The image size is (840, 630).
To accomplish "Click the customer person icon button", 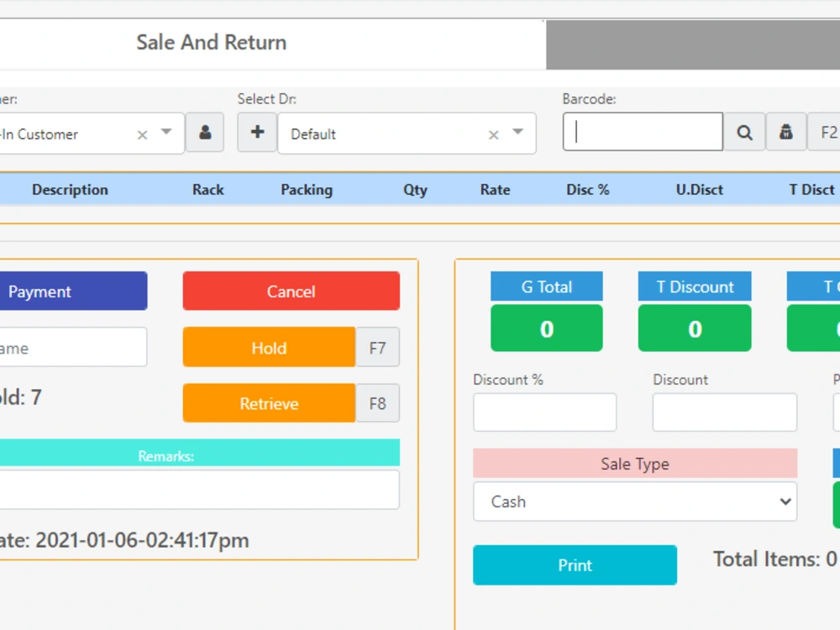I will click(205, 133).
